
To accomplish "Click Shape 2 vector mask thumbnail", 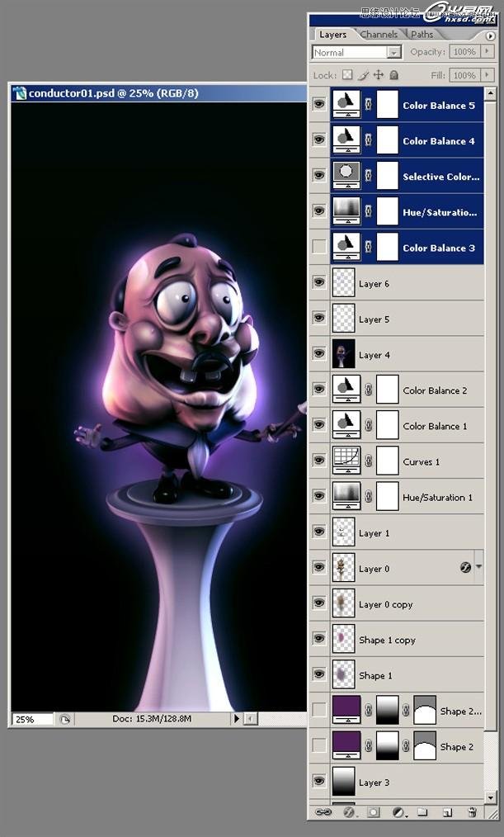I will click(x=425, y=745).
